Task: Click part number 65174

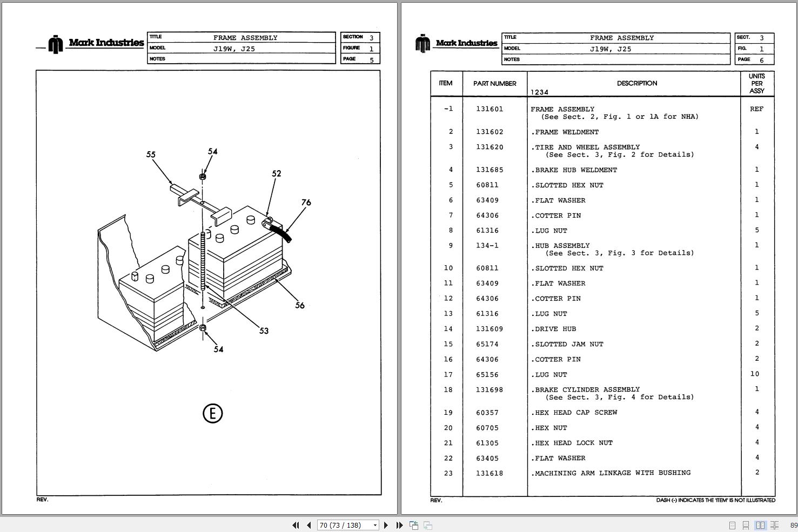Action: 487,344
